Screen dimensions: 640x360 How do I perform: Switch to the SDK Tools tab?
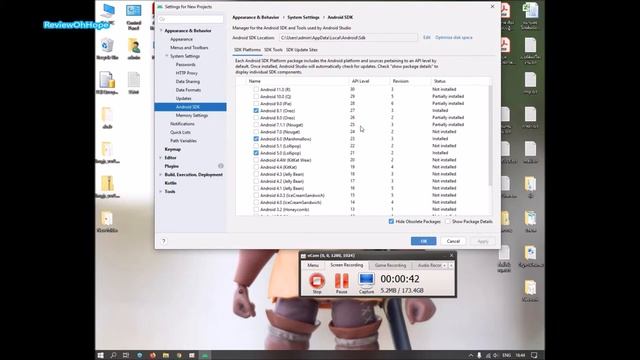(273, 50)
